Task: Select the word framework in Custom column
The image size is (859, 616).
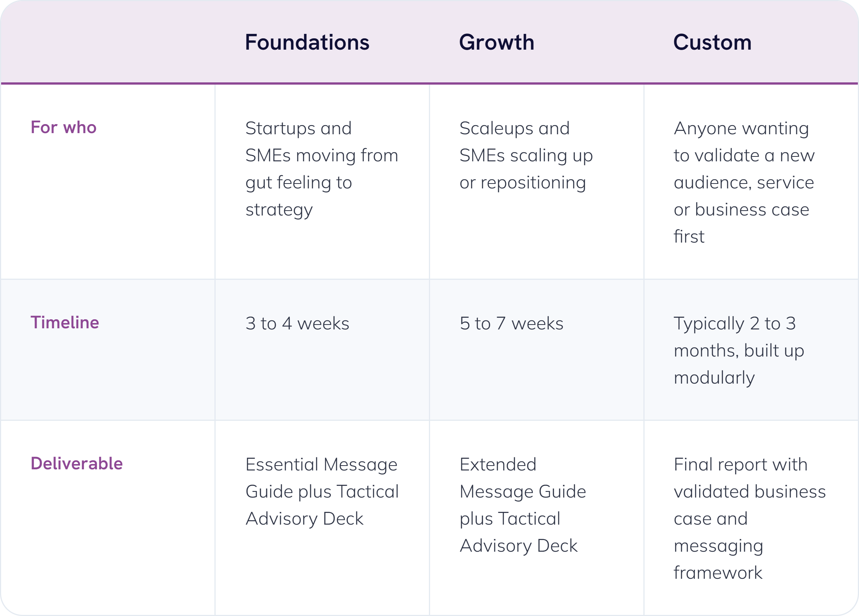Action: 718,573
